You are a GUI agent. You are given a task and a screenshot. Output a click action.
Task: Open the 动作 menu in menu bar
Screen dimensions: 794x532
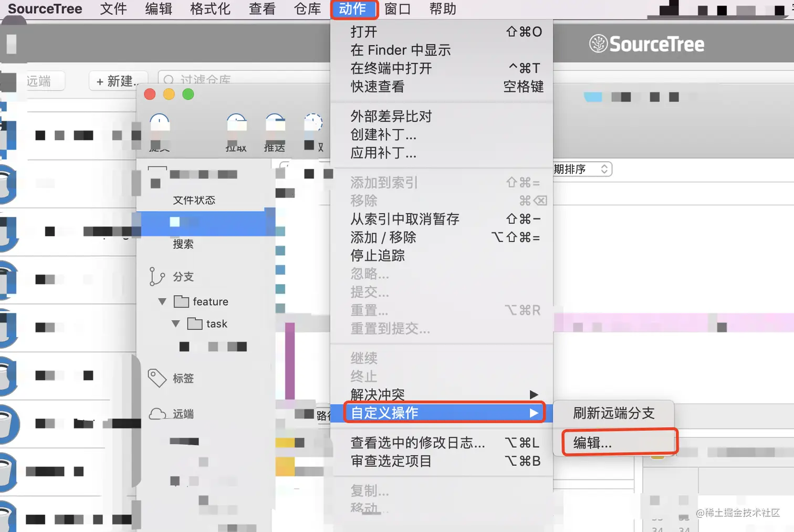tap(354, 9)
